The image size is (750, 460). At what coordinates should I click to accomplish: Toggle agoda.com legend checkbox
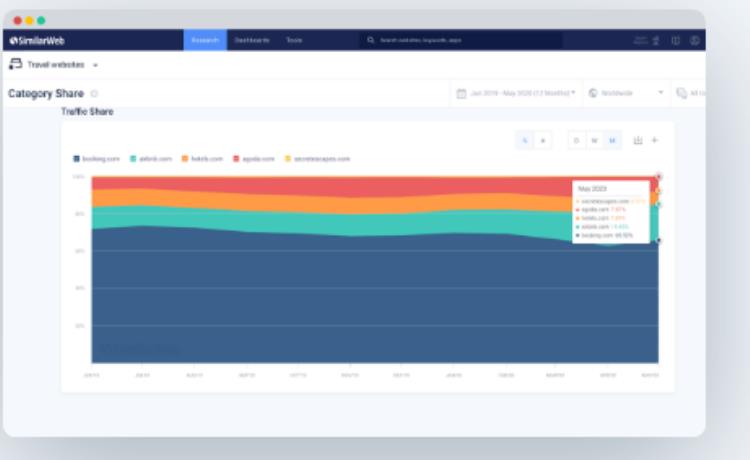(236, 159)
